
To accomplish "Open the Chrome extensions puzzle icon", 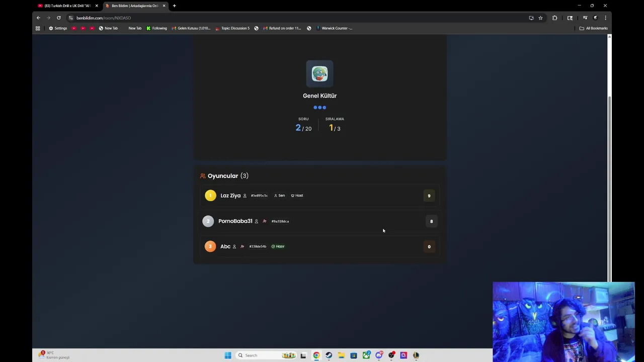I will click(x=554, y=18).
